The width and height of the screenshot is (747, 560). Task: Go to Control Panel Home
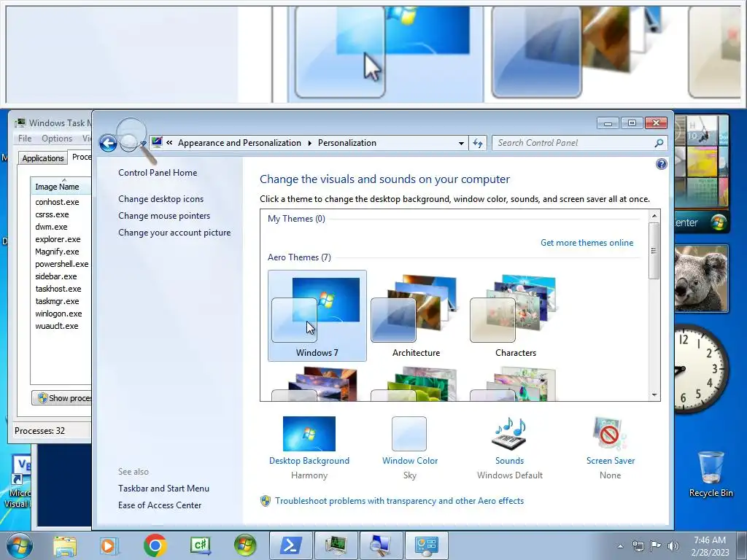[158, 173]
